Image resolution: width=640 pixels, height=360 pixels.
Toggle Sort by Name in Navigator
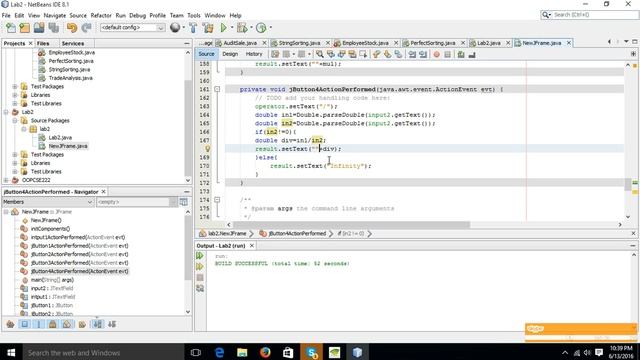tap(98, 324)
